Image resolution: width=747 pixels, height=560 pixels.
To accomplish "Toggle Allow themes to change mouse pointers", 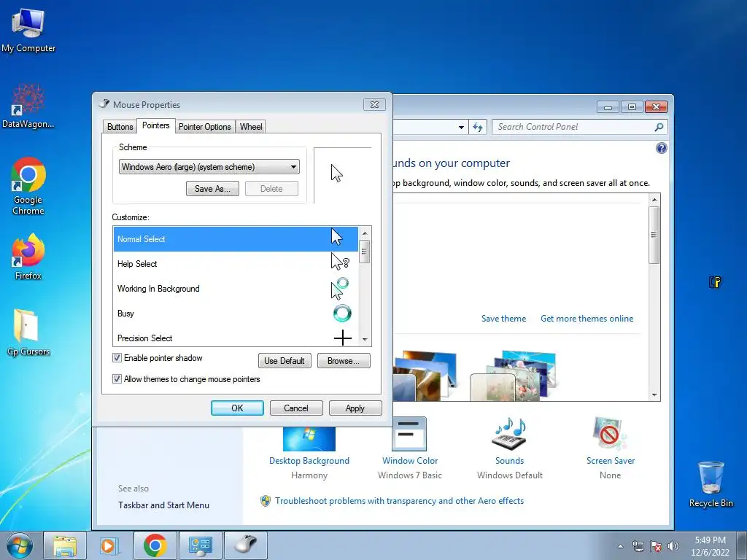I will pos(117,379).
